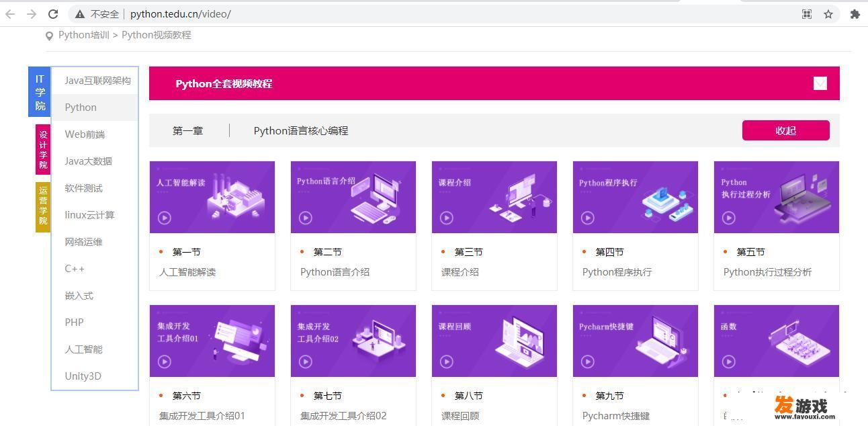The height and width of the screenshot is (426, 868).
Task: Play the 函数 video via its play icon
Action: (x=729, y=361)
